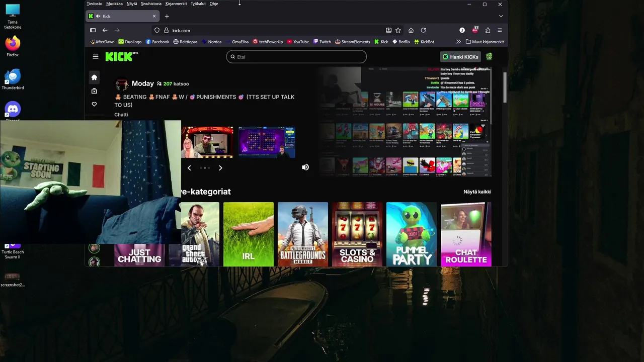The width and height of the screenshot is (644, 362).
Task: Open the Reittiopas bookmark
Action: [185, 42]
